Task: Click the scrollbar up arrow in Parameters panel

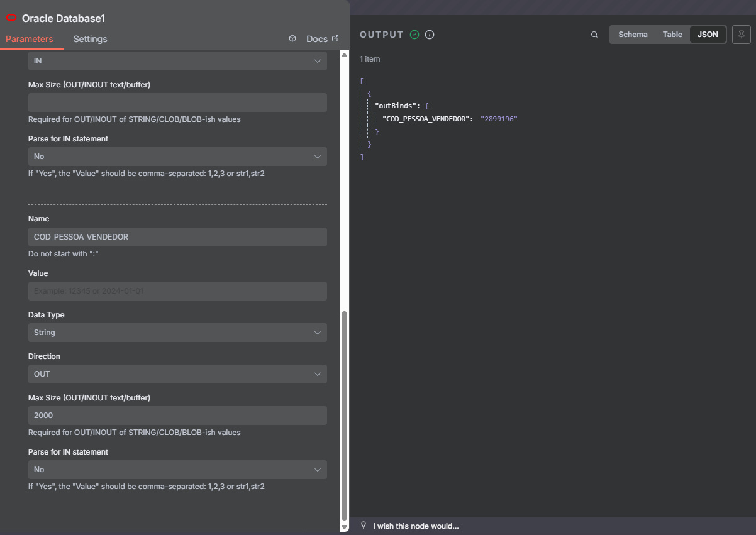Action: (x=344, y=55)
